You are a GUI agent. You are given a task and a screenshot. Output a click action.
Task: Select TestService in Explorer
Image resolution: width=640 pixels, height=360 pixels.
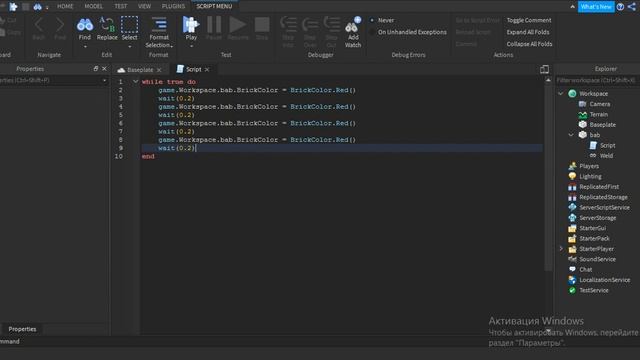593,290
